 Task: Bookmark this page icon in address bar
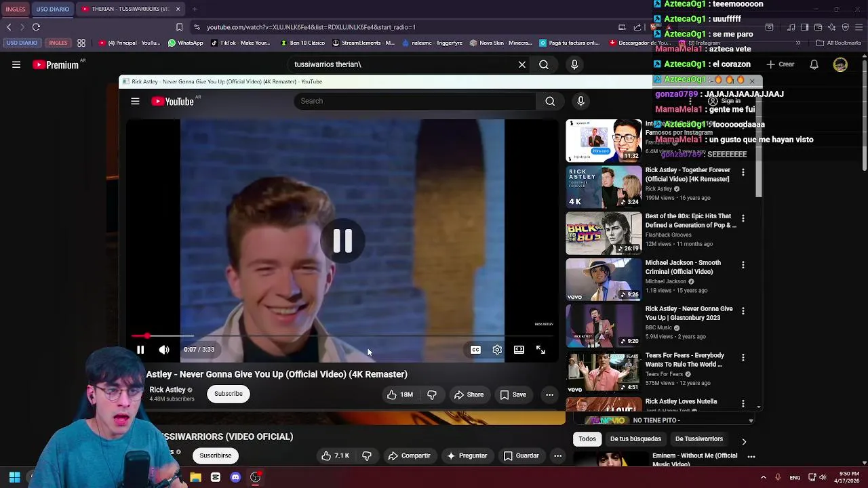pos(179,27)
